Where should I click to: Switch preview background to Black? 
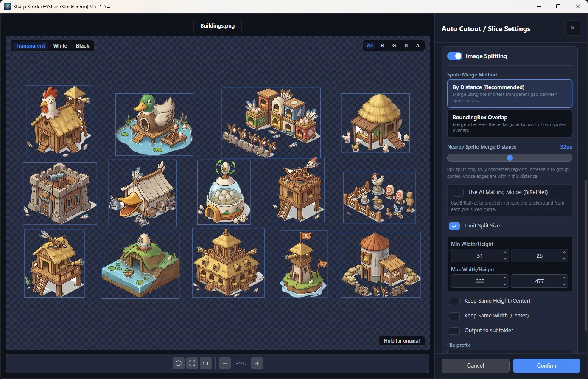(x=82, y=45)
